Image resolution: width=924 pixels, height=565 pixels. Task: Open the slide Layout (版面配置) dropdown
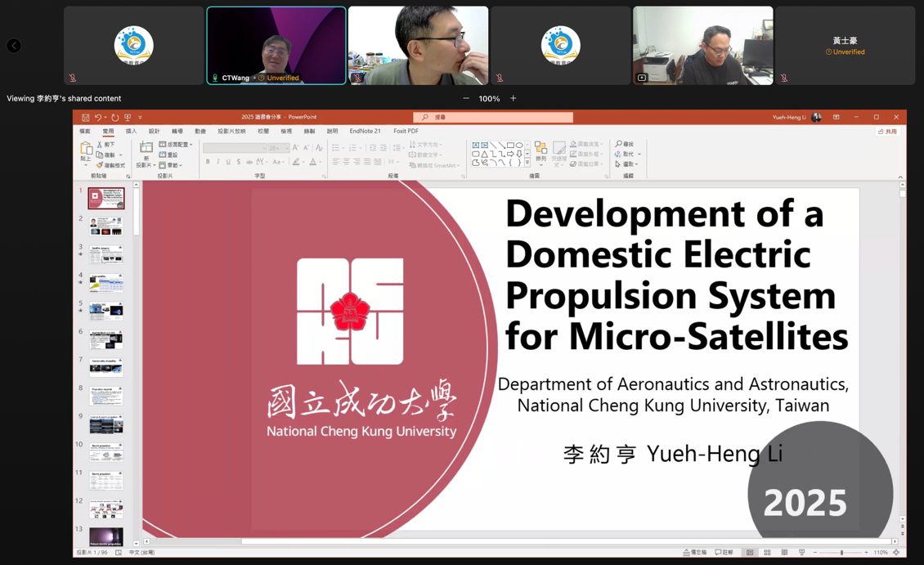click(x=176, y=145)
